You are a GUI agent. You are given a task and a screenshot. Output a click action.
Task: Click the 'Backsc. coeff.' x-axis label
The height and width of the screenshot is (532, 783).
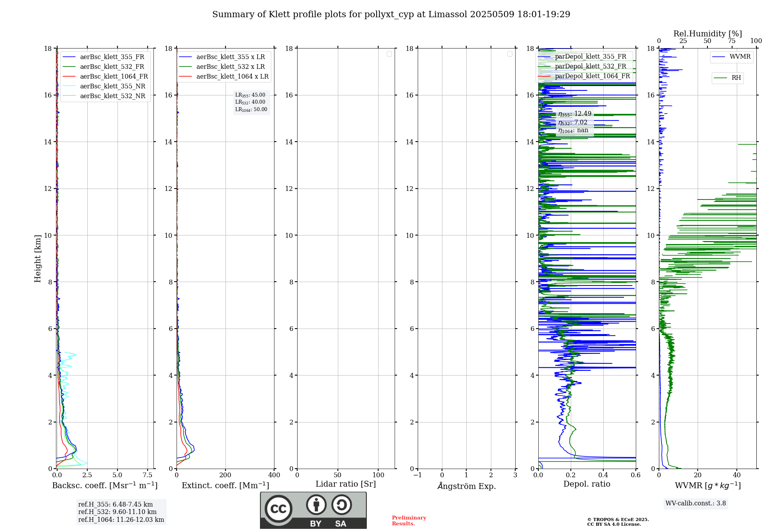pos(105,485)
